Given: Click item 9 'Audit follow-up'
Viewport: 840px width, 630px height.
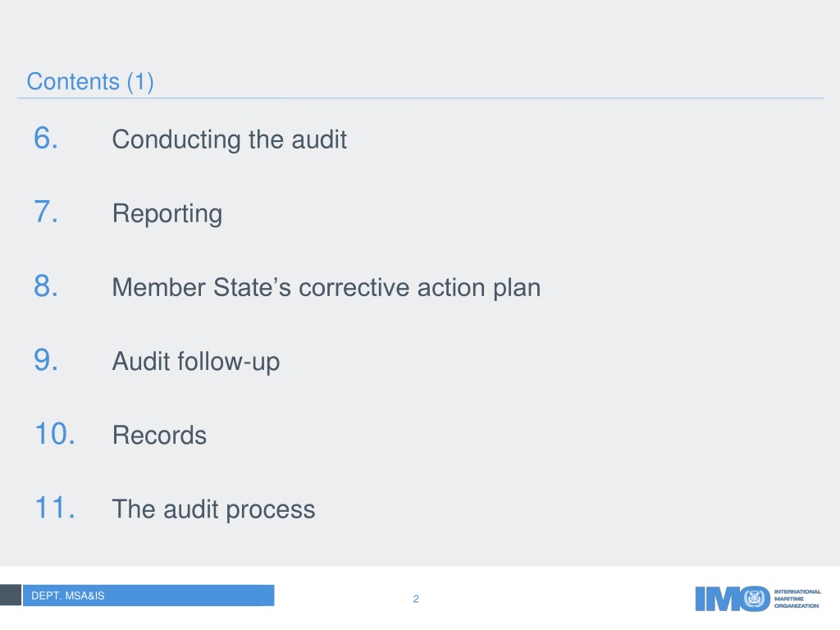Looking at the screenshot, I should point(196,362).
